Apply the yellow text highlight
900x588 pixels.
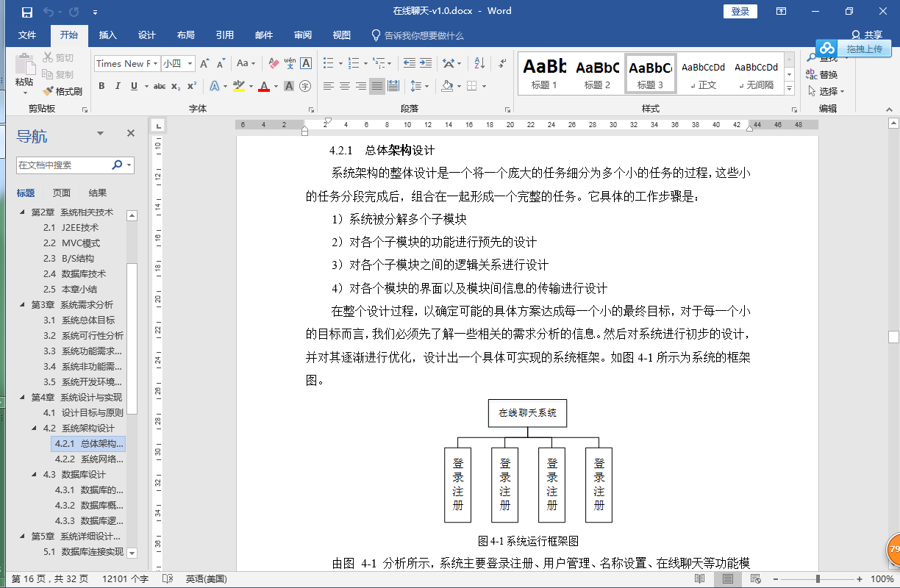pos(238,87)
